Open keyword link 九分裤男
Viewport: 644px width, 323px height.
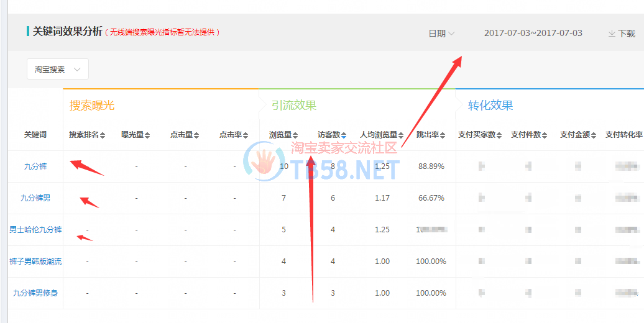[x=35, y=198]
